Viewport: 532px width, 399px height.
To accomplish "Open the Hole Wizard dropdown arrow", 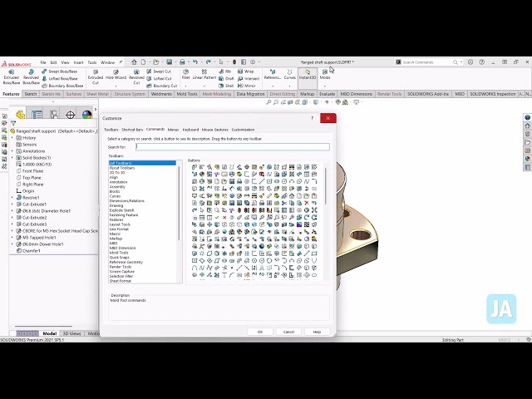I will point(116,86).
